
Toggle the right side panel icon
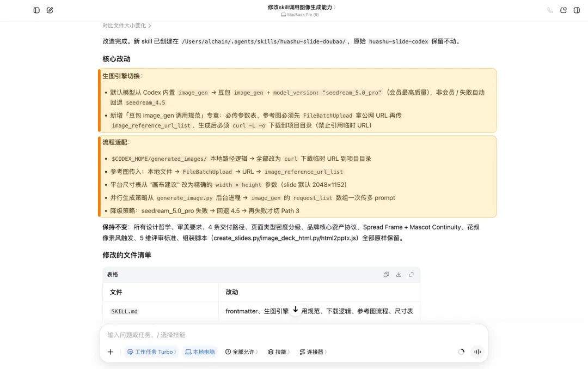[577, 10]
